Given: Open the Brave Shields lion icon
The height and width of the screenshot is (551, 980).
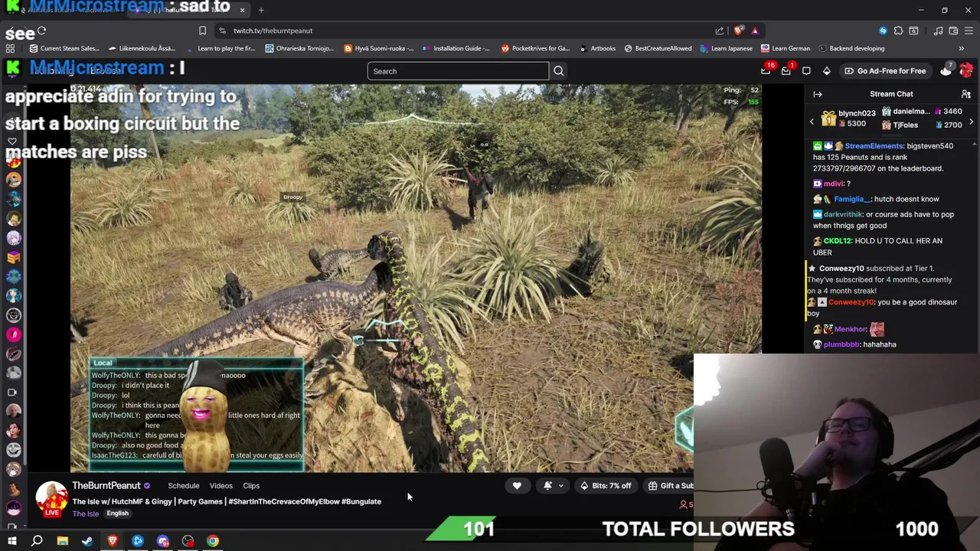Looking at the screenshot, I should click(738, 31).
